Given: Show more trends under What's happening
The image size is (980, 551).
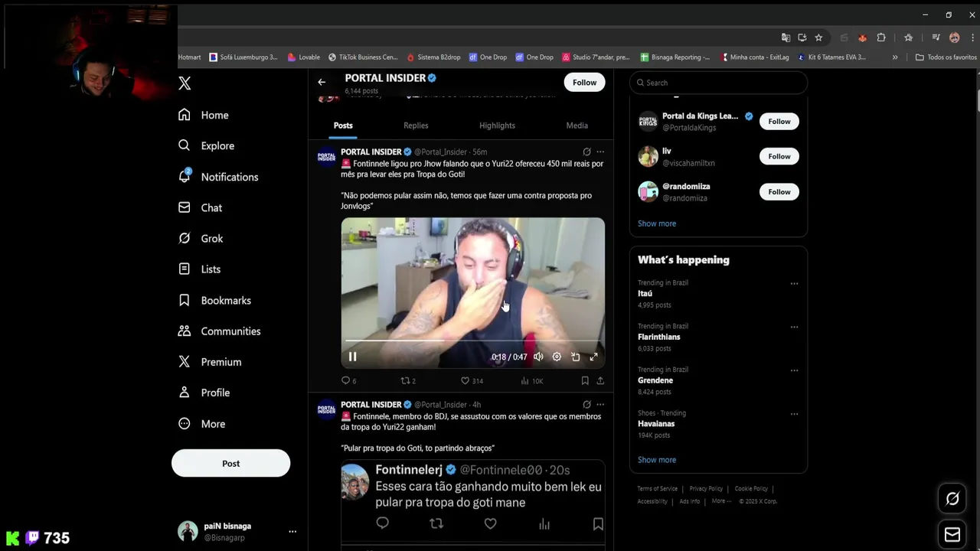Looking at the screenshot, I should pos(657,460).
